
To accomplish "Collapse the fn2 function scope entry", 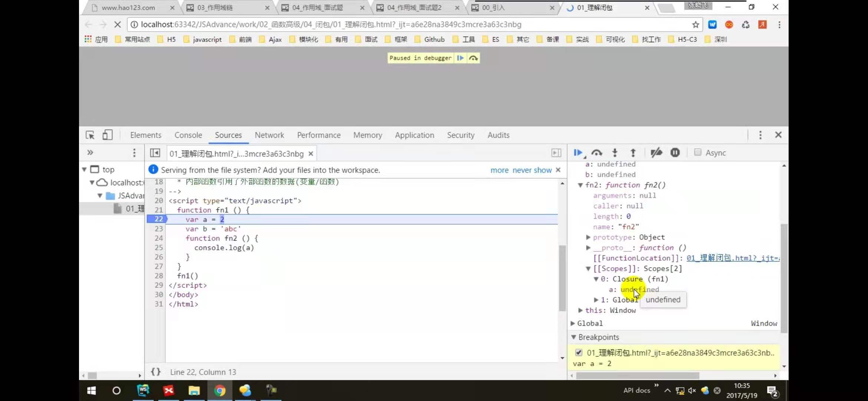I will 580,185.
